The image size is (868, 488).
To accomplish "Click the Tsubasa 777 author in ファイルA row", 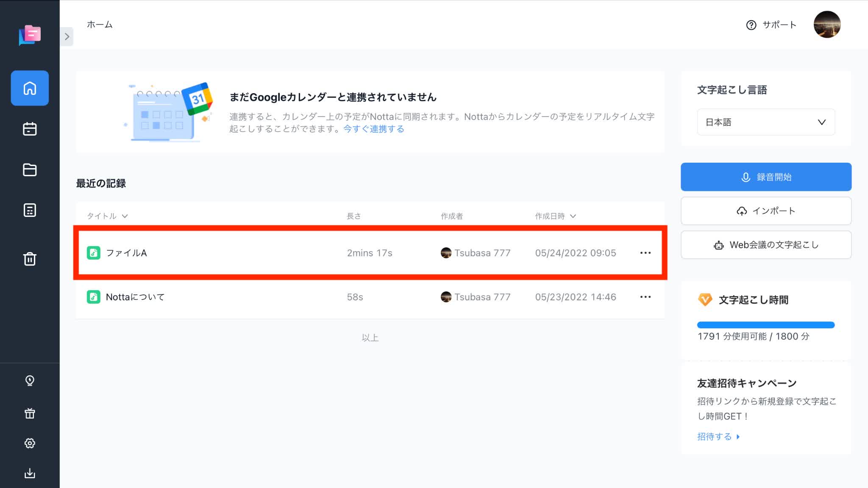I will point(476,253).
